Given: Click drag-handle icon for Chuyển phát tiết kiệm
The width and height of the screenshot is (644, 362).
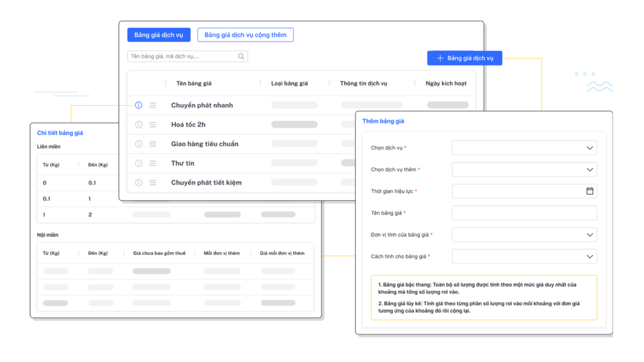Looking at the screenshot, I should click(153, 183).
